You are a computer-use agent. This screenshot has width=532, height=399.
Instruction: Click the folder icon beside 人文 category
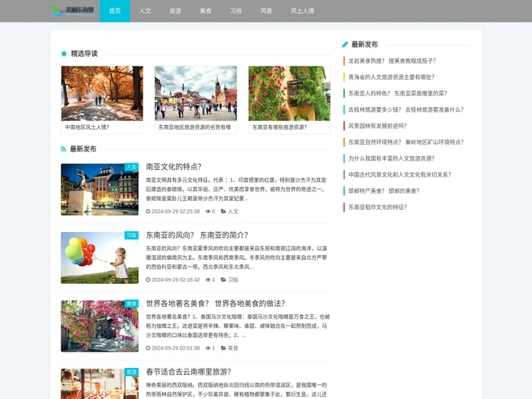(x=224, y=211)
